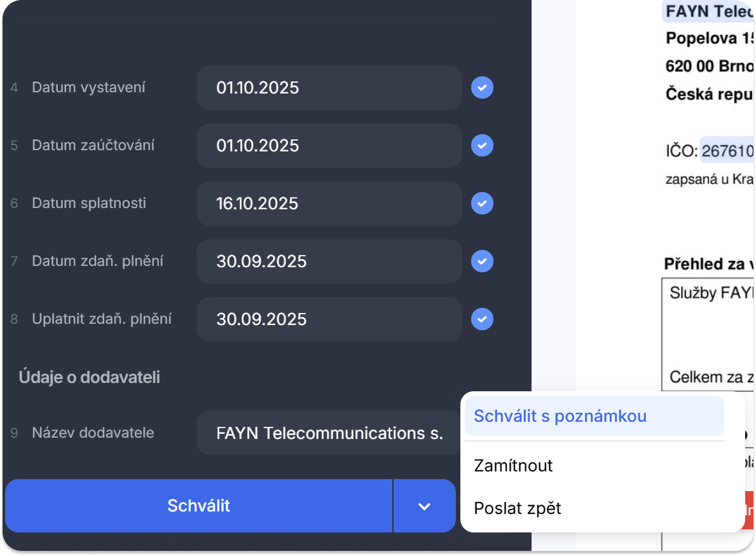Screen dimensions: 756x556
Task: Click the Přehled za heading in invoice preview
Action: 708,264
